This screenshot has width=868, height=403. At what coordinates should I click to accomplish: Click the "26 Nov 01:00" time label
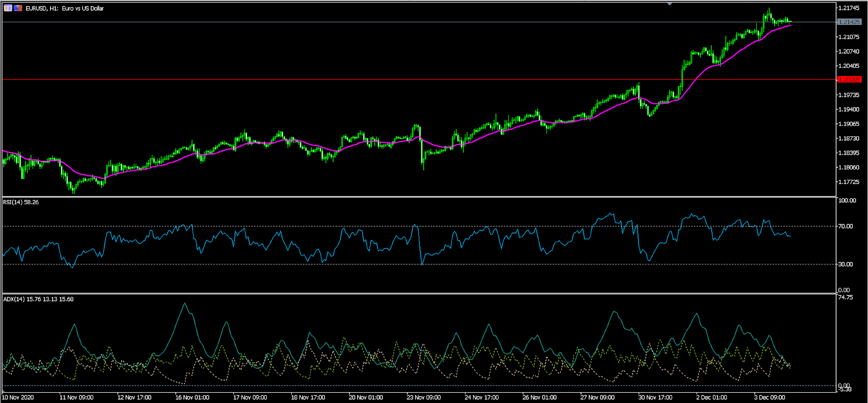point(539,398)
